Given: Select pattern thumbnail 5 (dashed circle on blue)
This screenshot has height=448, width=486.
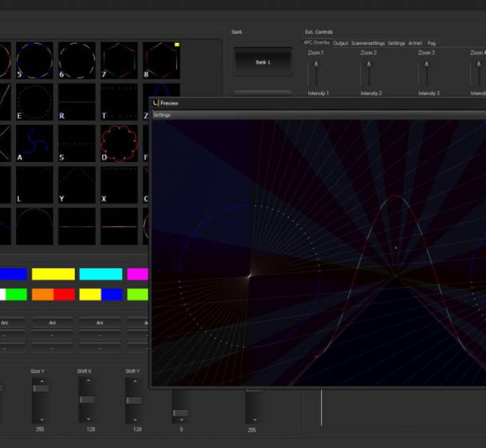Looking at the screenshot, I should click(35, 60).
